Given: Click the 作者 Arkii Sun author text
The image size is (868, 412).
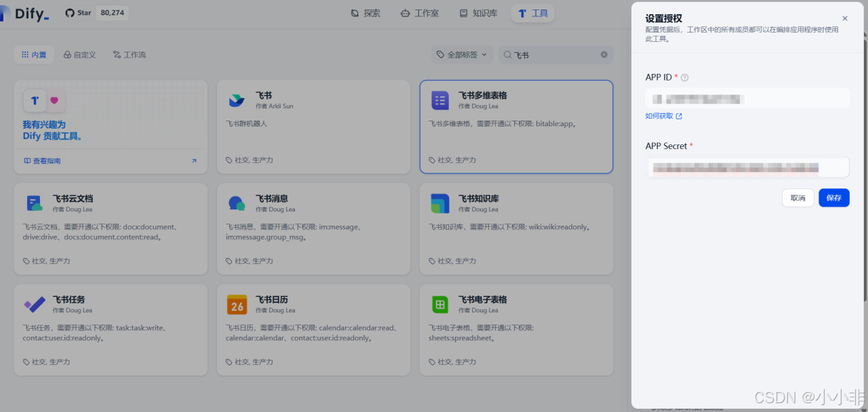Looking at the screenshot, I should click(x=274, y=106).
